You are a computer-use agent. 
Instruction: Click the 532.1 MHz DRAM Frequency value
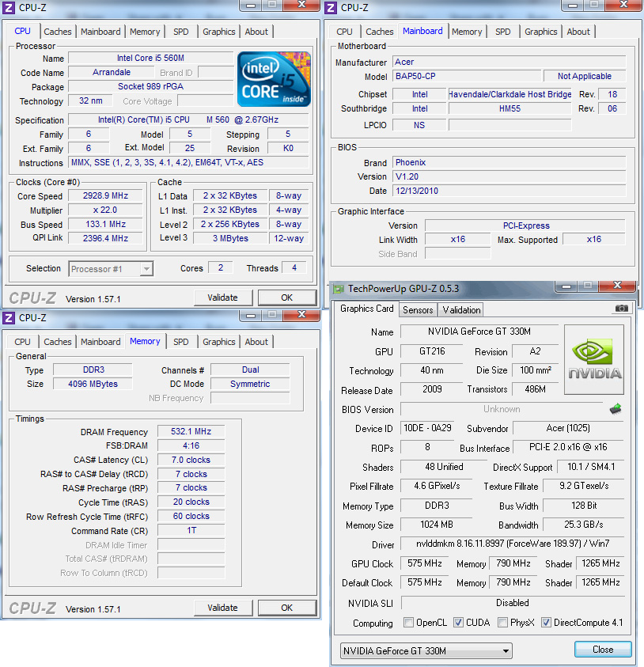[x=191, y=431]
